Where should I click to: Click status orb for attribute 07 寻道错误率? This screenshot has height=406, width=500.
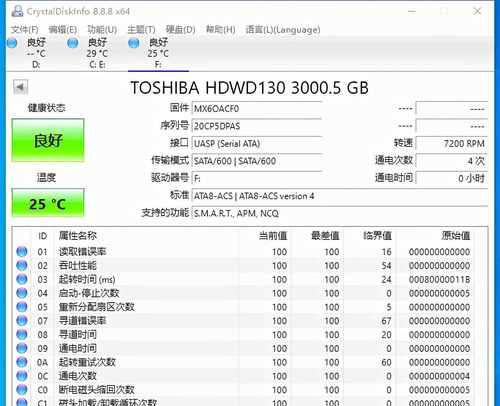pos(22,321)
